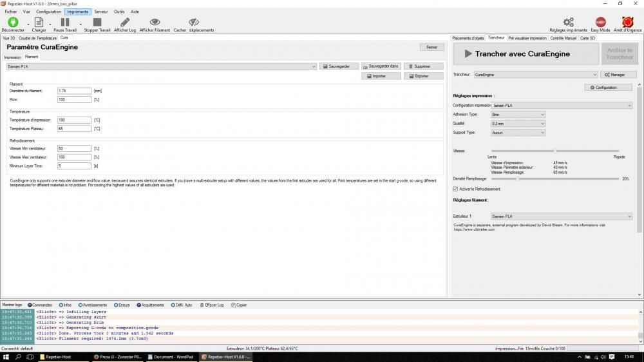Toggle Afficher Filament eye icon

click(x=155, y=22)
